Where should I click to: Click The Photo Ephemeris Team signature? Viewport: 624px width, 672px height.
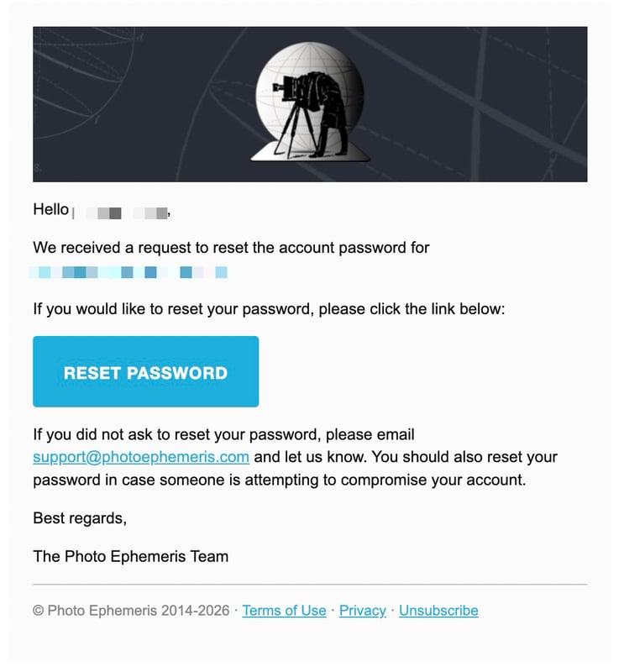[131, 556]
